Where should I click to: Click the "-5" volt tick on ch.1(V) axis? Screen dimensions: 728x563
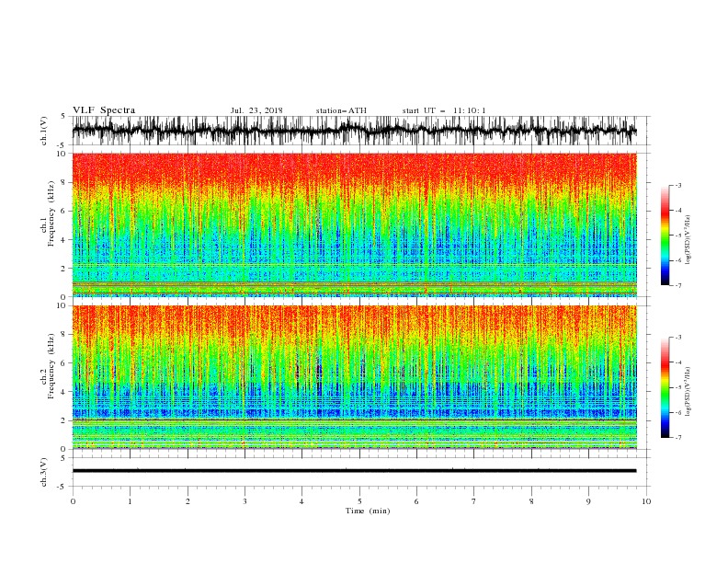point(62,145)
